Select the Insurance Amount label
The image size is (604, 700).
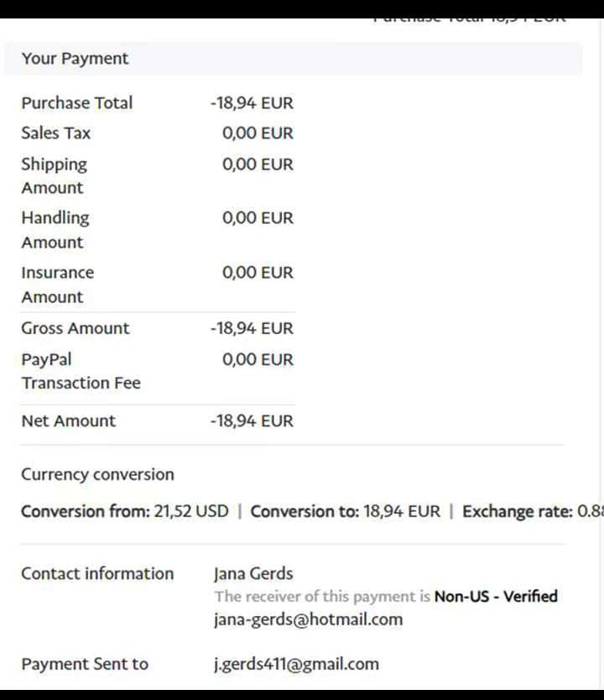point(57,285)
